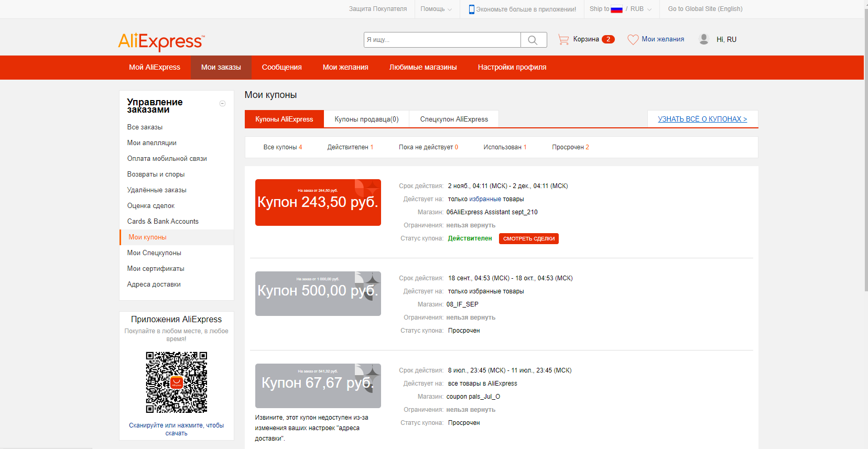
Task: Open Оценка сделок in sidebar
Action: [x=151, y=206]
